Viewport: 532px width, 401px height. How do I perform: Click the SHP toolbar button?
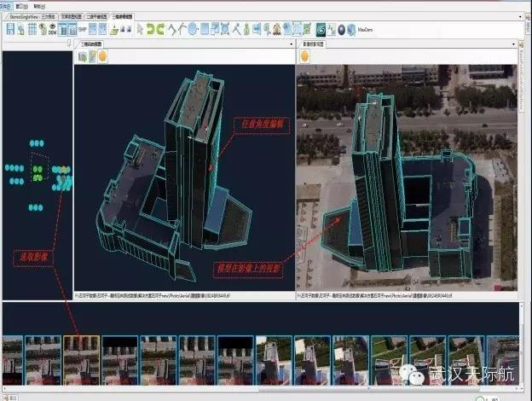83,29
